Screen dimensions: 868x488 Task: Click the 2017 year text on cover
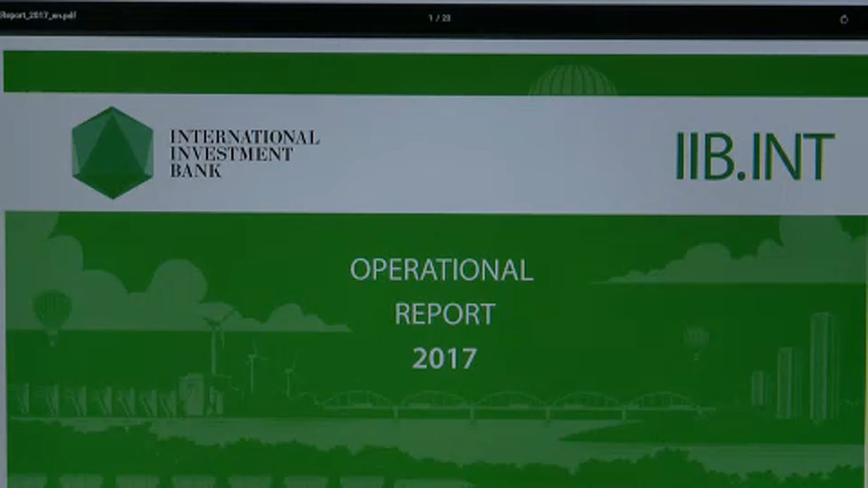445,358
